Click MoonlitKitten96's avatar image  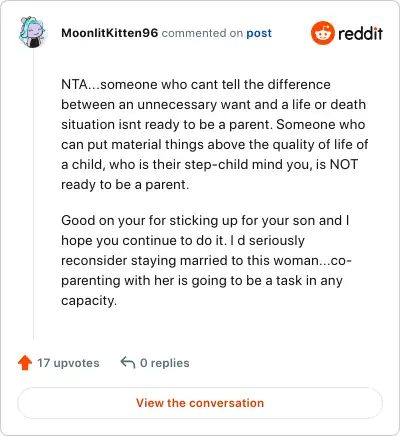coord(32,32)
